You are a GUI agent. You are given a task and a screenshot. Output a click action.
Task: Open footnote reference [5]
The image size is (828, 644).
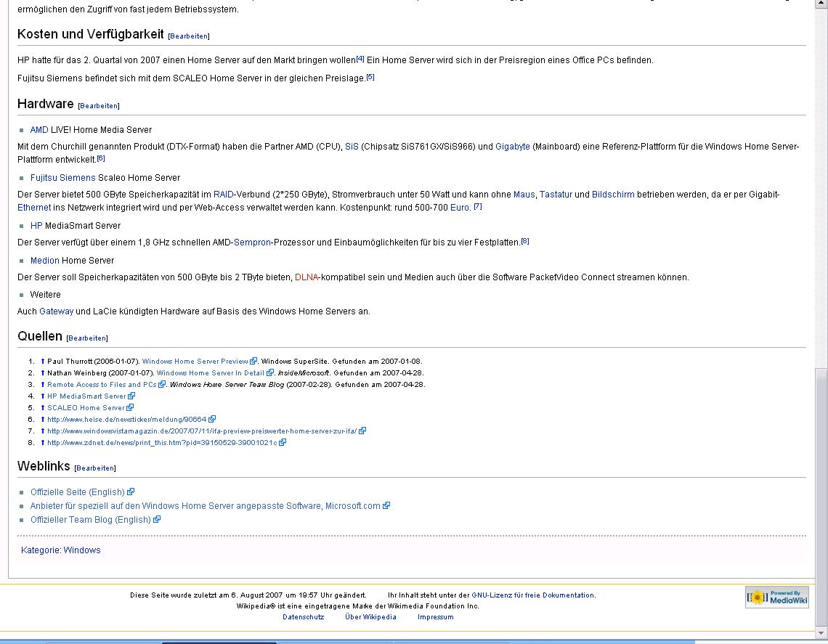[370, 76]
